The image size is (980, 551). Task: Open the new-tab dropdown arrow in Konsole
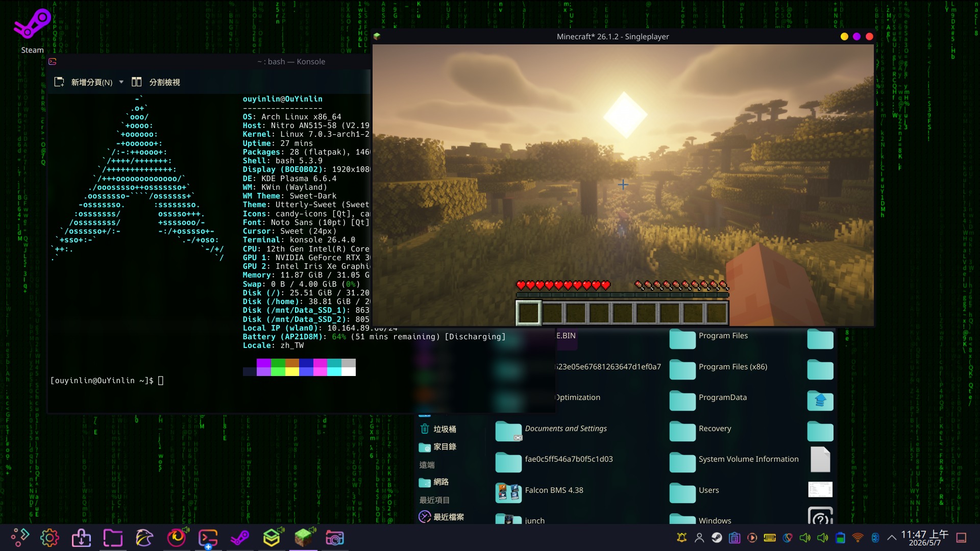[121, 82]
